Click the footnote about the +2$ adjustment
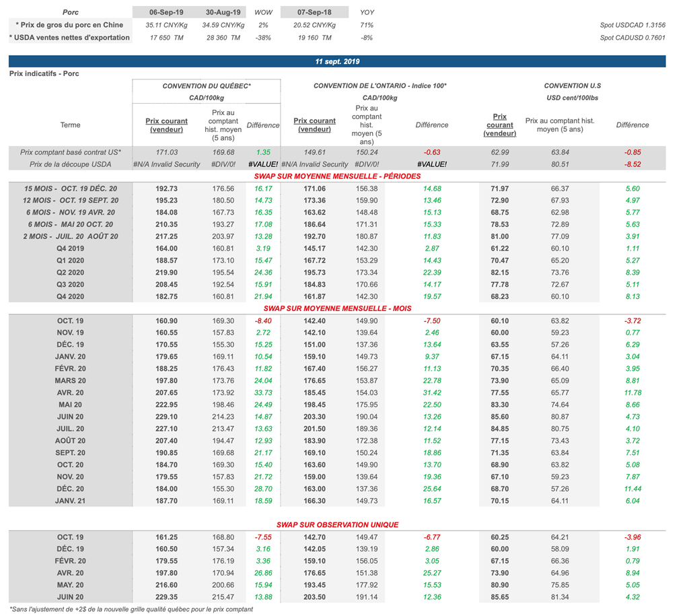 [x=131, y=609]
